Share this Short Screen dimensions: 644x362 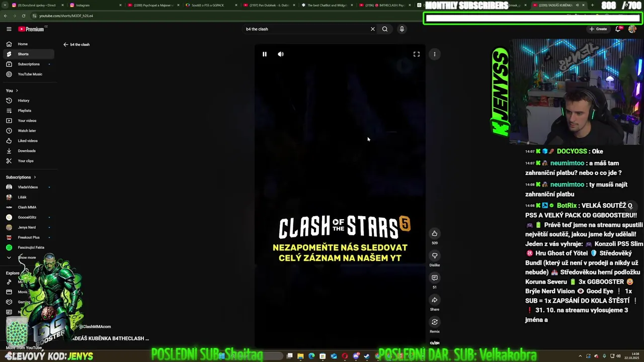(x=435, y=300)
